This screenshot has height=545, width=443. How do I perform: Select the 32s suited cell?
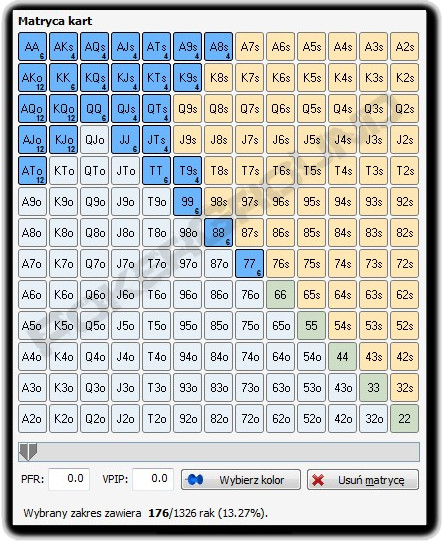[x=404, y=388]
